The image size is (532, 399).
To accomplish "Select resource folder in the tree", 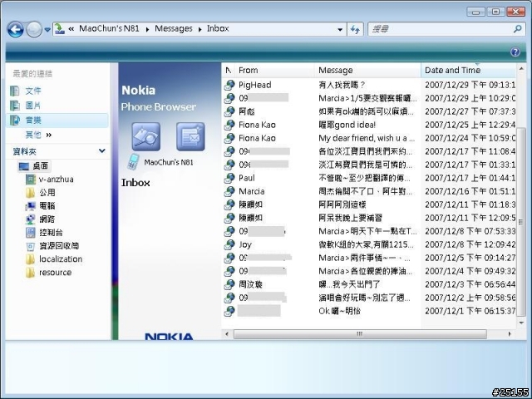I will pyautogui.click(x=56, y=272).
